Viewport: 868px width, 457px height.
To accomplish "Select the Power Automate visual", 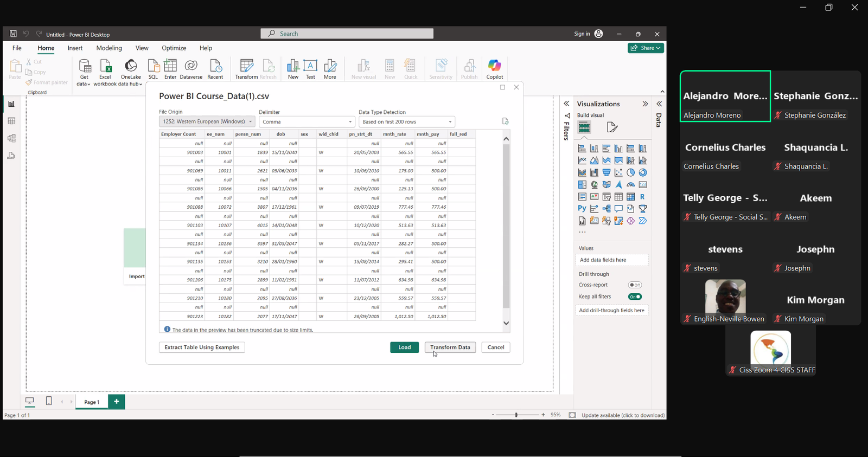I will [x=643, y=221].
